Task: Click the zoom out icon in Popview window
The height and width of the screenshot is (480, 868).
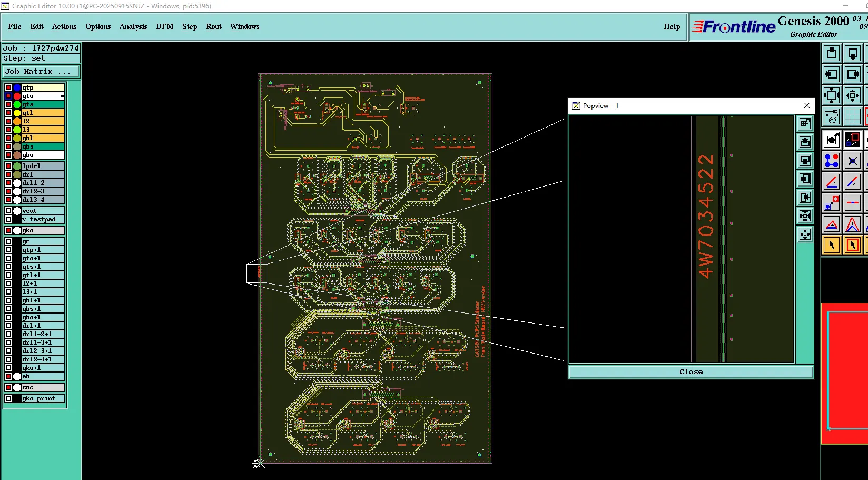Action: [x=805, y=234]
